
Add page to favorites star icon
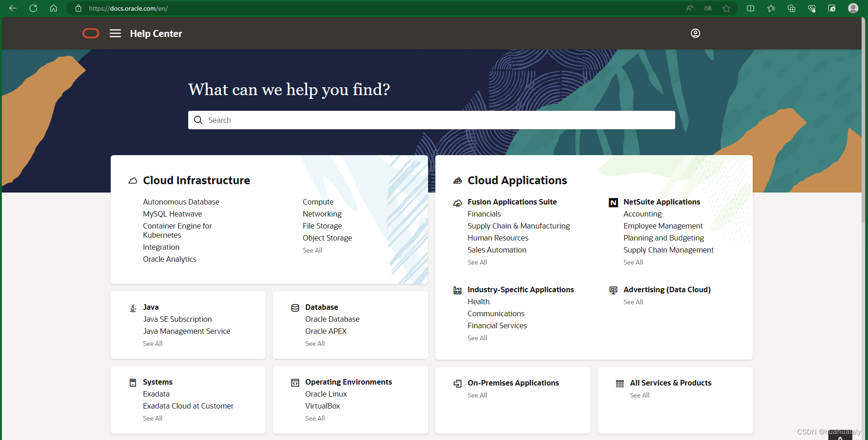point(726,8)
